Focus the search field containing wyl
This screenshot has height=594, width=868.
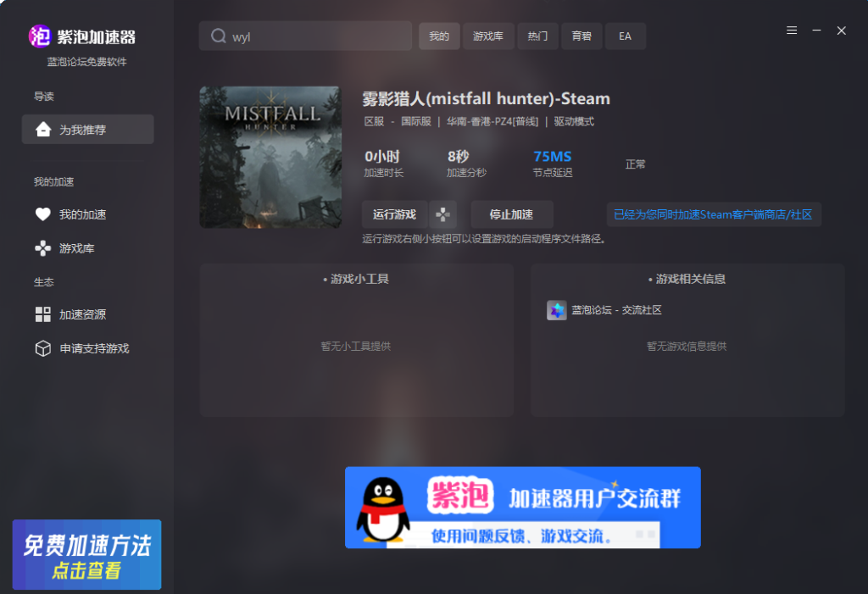[305, 36]
